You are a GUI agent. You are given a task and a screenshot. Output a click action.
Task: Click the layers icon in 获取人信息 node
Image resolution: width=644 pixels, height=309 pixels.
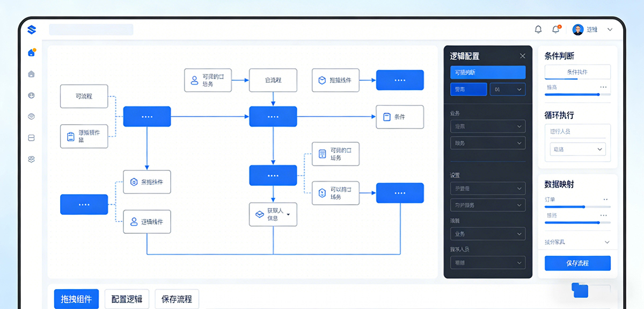pyautogui.click(x=259, y=214)
